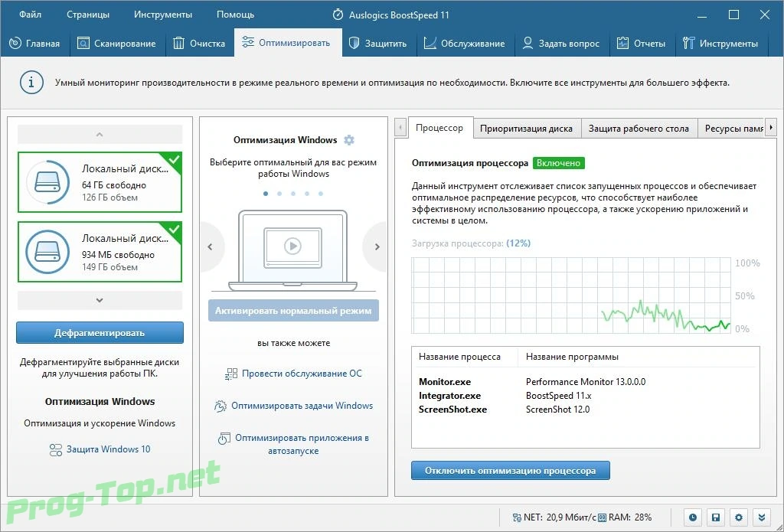Open Оптимизация Windows settings gear
Image resolution: width=784 pixels, height=532 pixels.
point(349,140)
